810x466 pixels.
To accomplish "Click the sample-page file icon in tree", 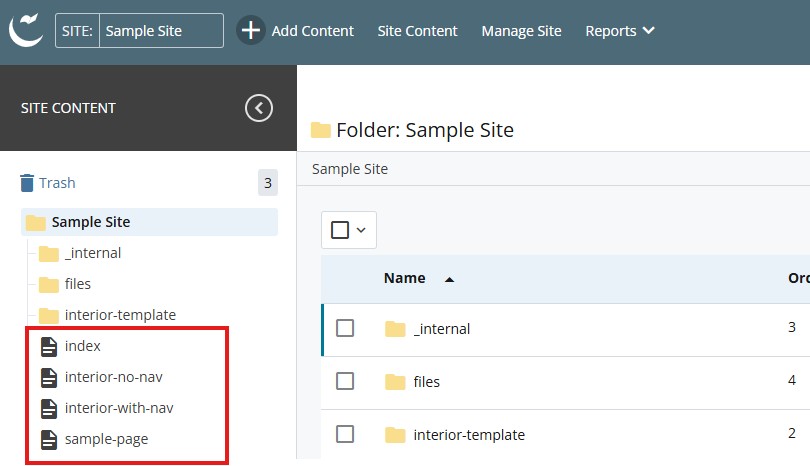I will [48, 439].
